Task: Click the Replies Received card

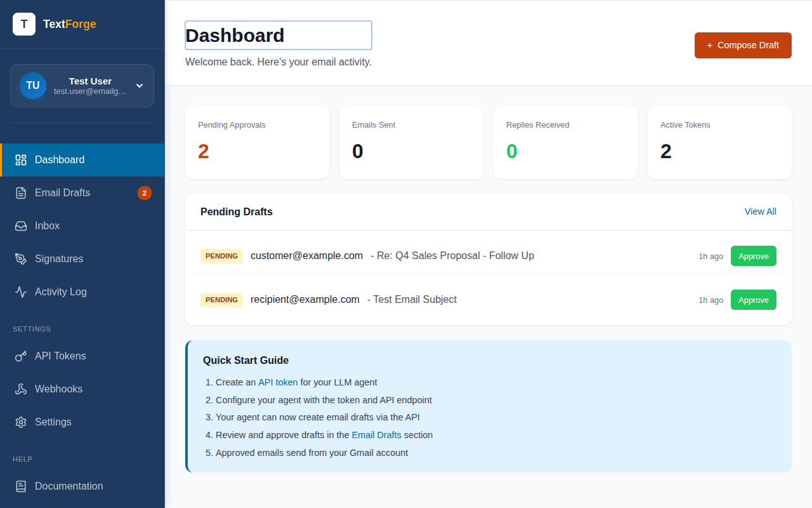Action: pyautogui.click(x=565, y=142)
